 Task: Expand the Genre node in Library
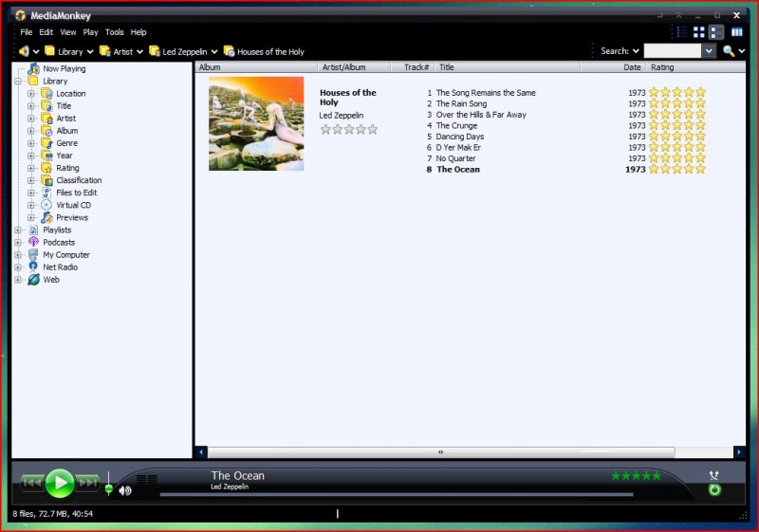click(31, 143)
